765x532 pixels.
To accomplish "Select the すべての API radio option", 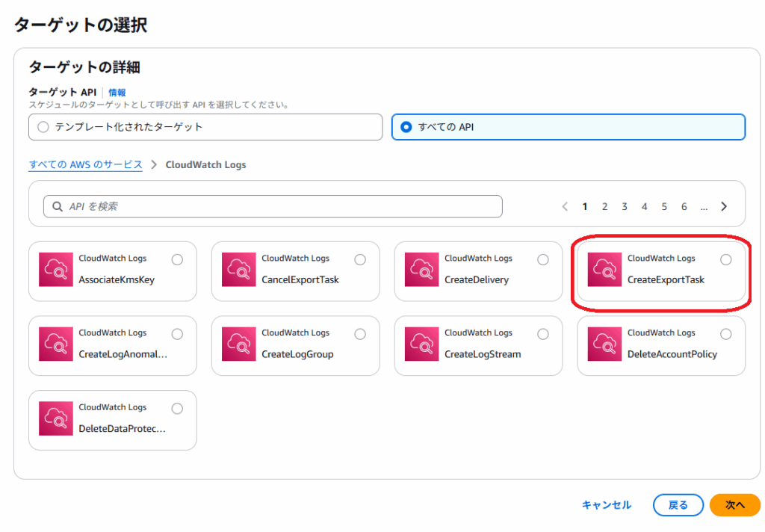I will coord(406,127).
